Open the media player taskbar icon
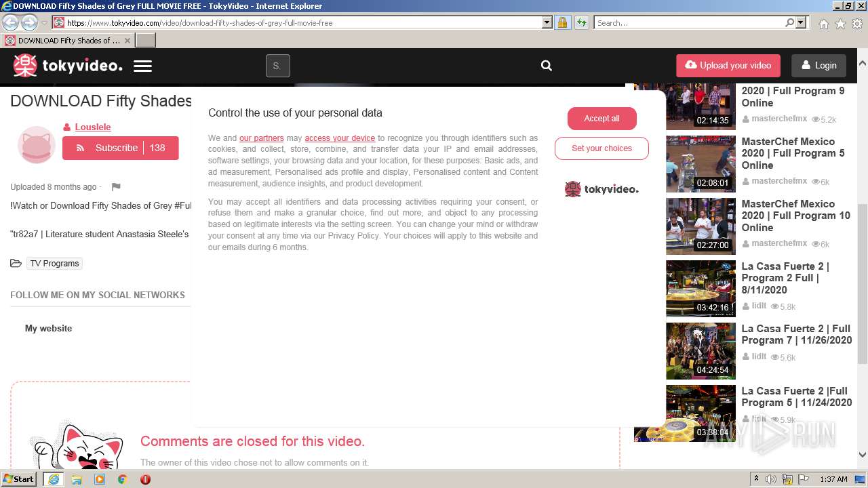868x488 pixels. coord(100,479)
